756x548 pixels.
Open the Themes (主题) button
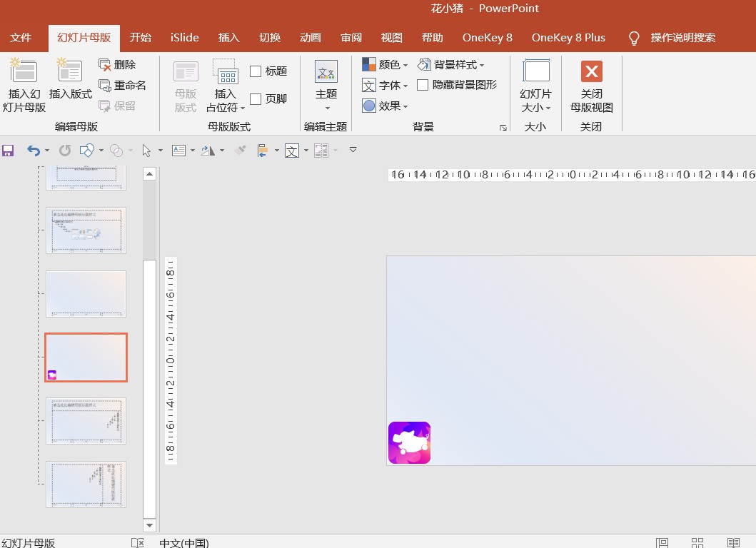[326, 86]
